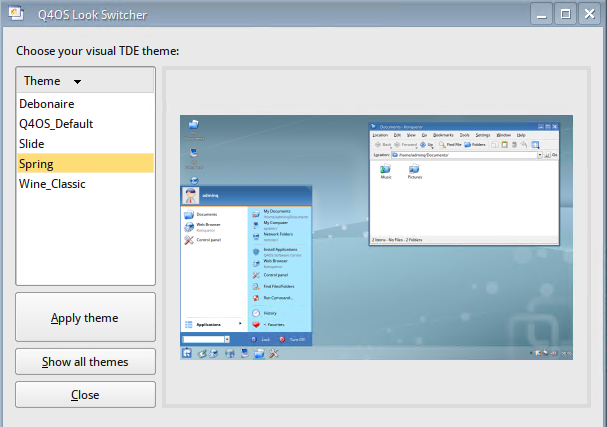Close the Look Switcher dialog

pyautogui.click(x=85, y=394)
